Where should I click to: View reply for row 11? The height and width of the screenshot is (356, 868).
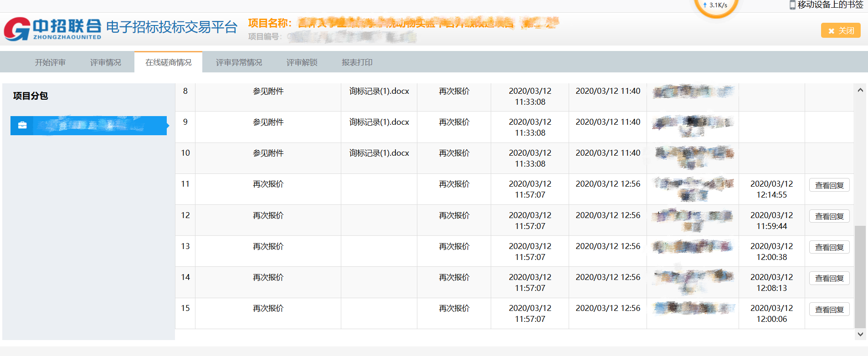829,185
